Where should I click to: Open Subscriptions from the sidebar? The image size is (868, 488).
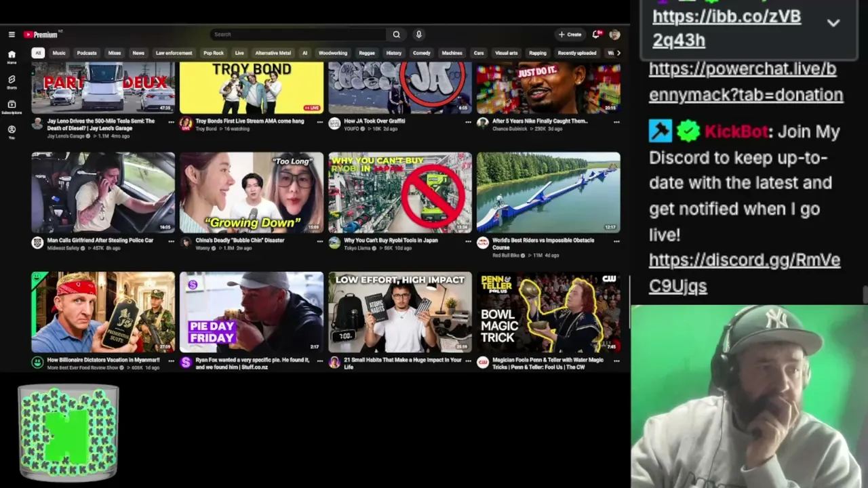(12, 107)
